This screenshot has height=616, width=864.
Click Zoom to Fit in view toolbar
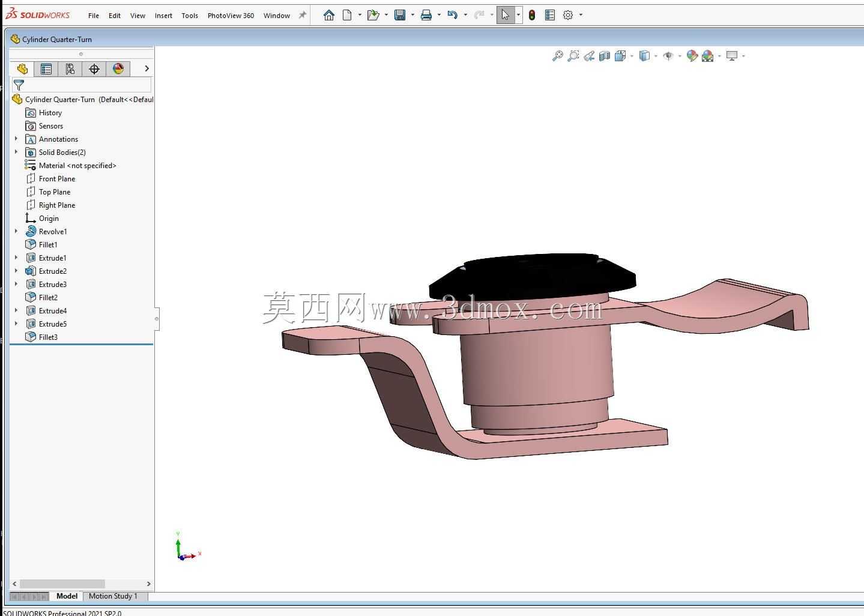[x=558, y=56]
